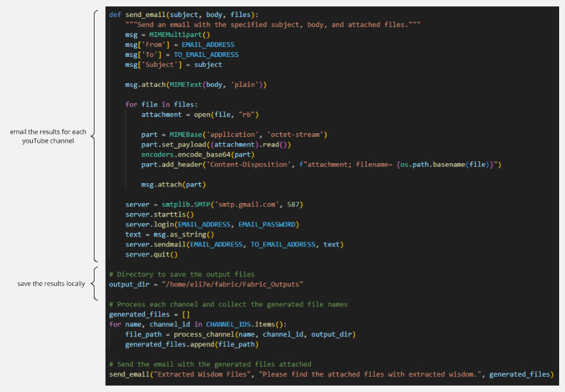This screenshot has height=392, width=565.
Task: Click the server.quit() line
Action: coord(151,255)
